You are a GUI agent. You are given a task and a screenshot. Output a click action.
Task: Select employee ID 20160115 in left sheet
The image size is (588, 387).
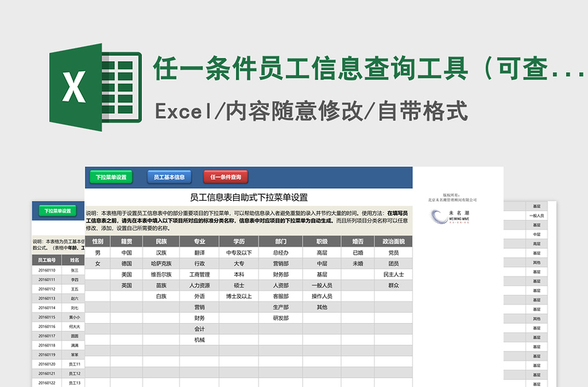pyautogui.click(x=47, y=317)
